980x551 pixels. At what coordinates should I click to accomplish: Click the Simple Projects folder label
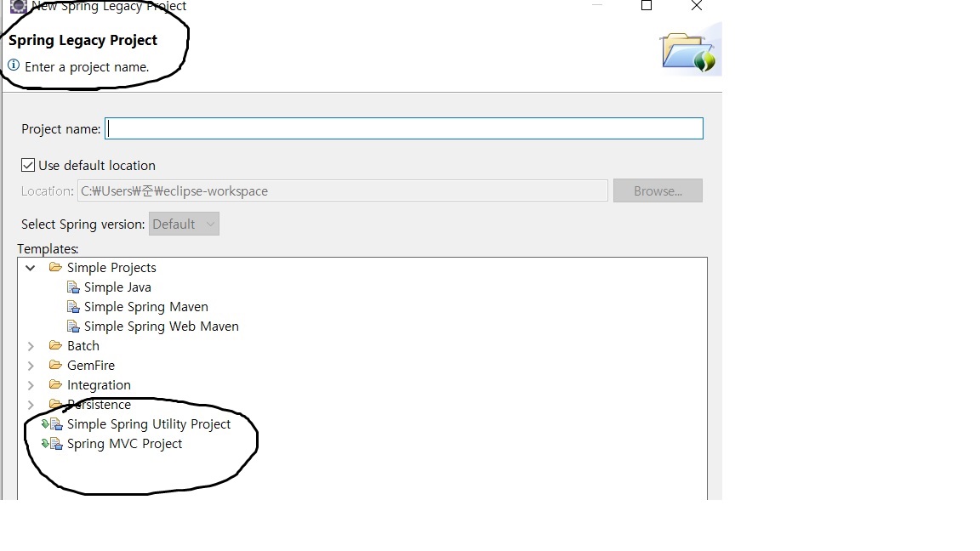pyautogui.click(x=111, y=267)
